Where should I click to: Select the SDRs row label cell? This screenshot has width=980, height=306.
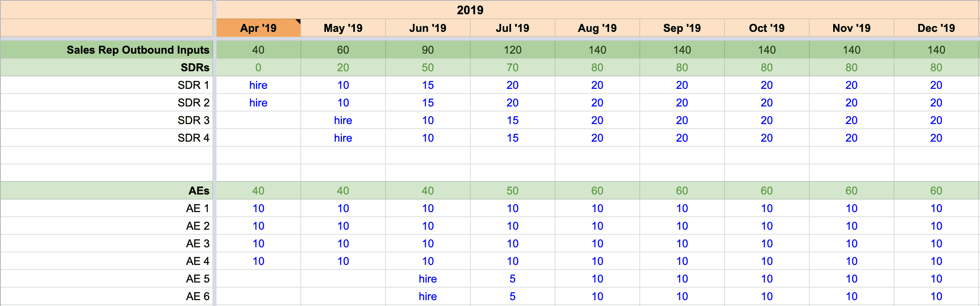(195, 67)
